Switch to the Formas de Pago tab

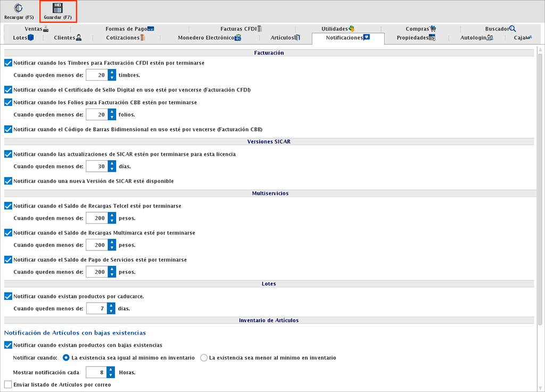pos(129,29)
